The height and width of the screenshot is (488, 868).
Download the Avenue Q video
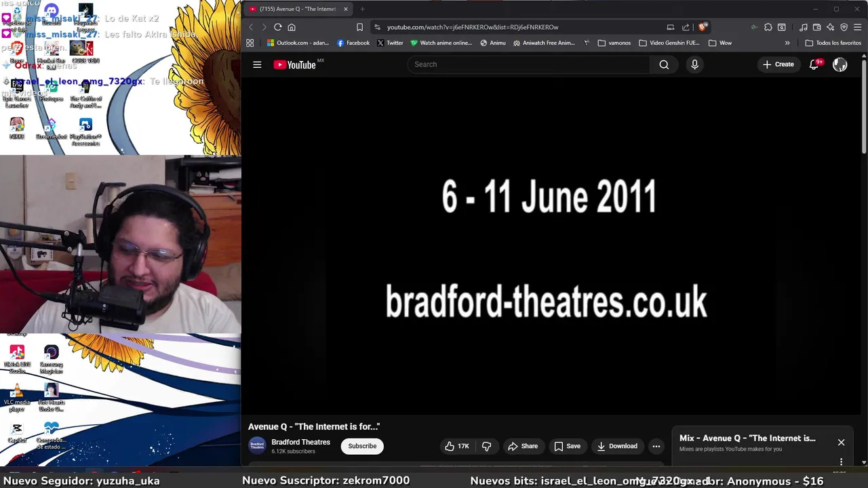tap(617, 446)
